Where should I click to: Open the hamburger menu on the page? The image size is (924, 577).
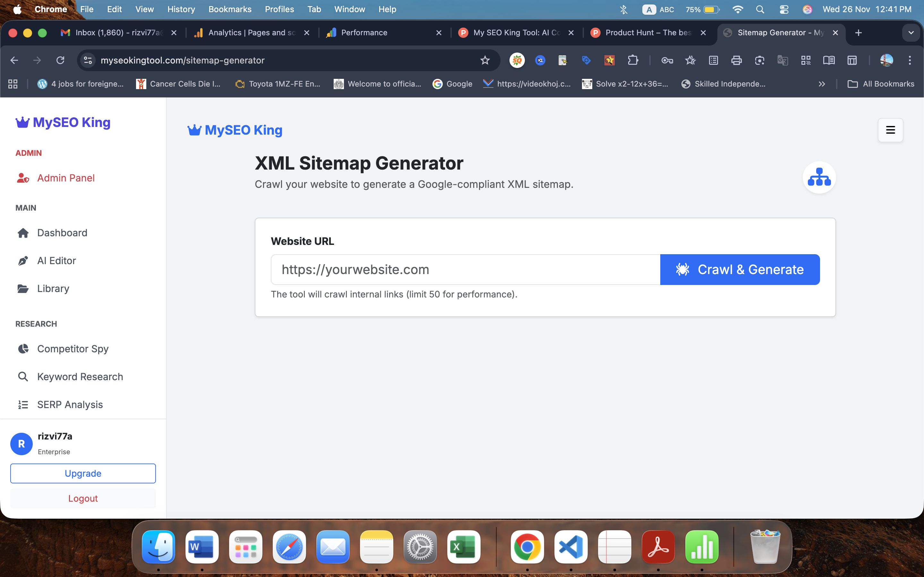(890, 130)
